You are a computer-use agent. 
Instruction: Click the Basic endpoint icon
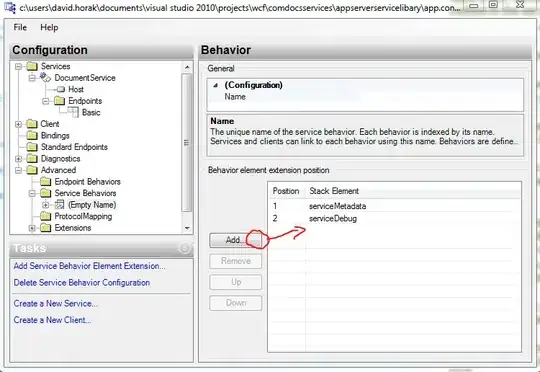pyautogui.click(x=73, y=112)
